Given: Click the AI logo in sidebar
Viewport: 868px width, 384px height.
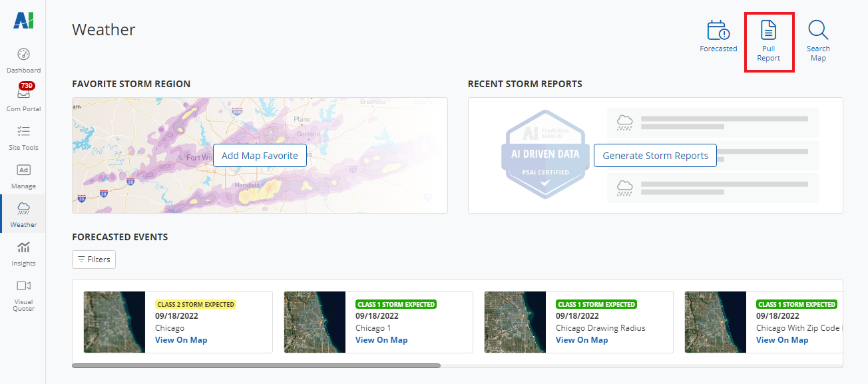Looking at the screenshot, I should [23, 21].
